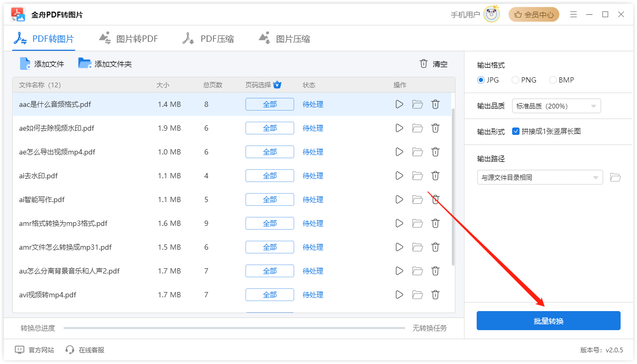Toggle stitch into one long vertical image

(x=516, y=131)
